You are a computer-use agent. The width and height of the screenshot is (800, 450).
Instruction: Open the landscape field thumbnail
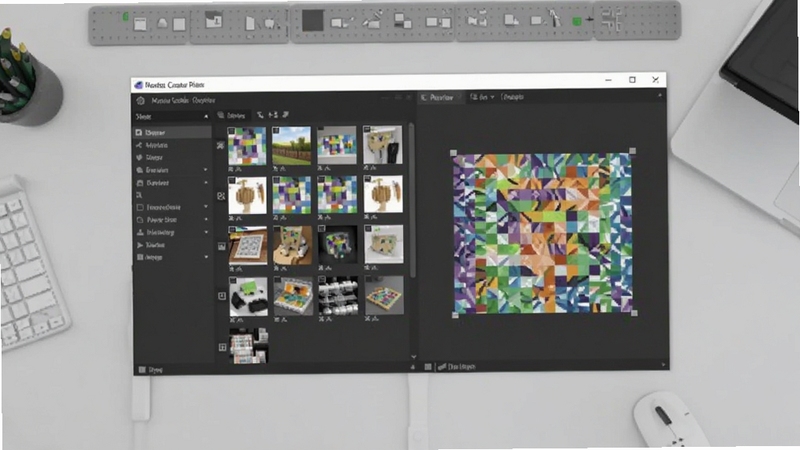tap(291, 145)
